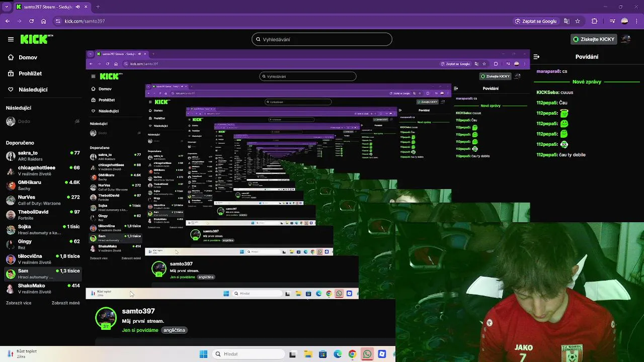Open the Chrome profile avatar

624,21
